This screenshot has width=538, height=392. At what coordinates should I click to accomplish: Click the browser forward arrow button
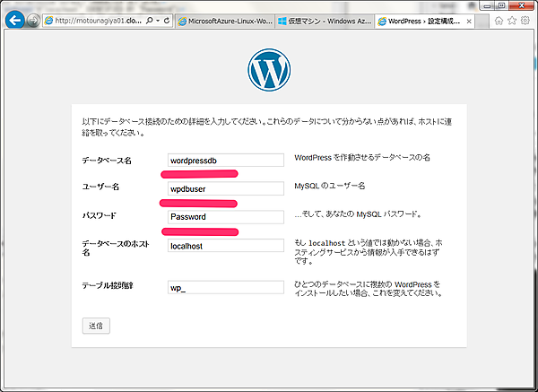coord(33,21)
